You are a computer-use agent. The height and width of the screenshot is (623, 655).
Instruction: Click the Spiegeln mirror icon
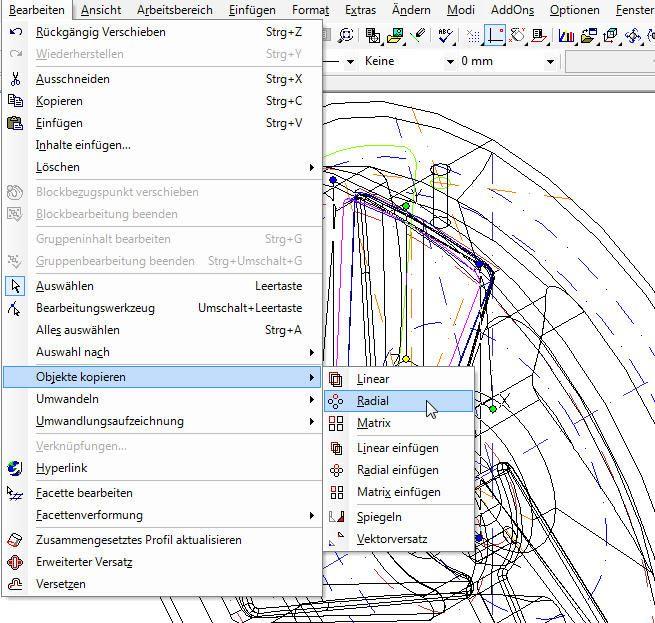pyautogui.click(x=336, y=517)
